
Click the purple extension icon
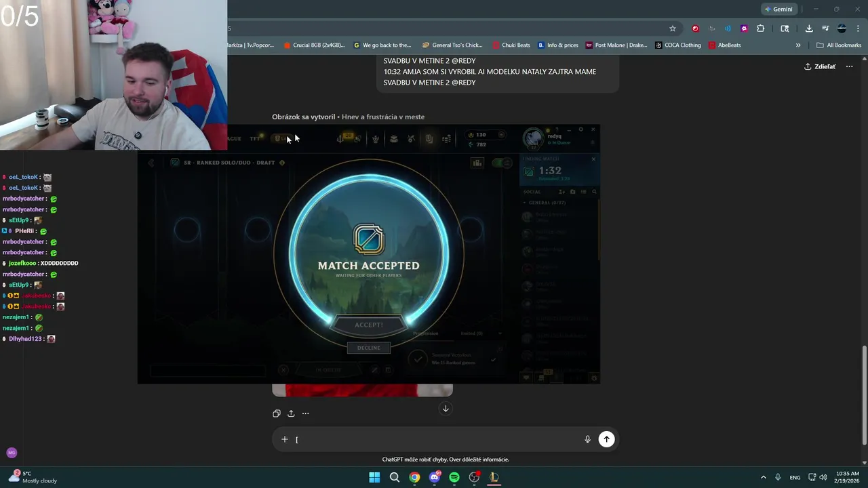point(744,28)
